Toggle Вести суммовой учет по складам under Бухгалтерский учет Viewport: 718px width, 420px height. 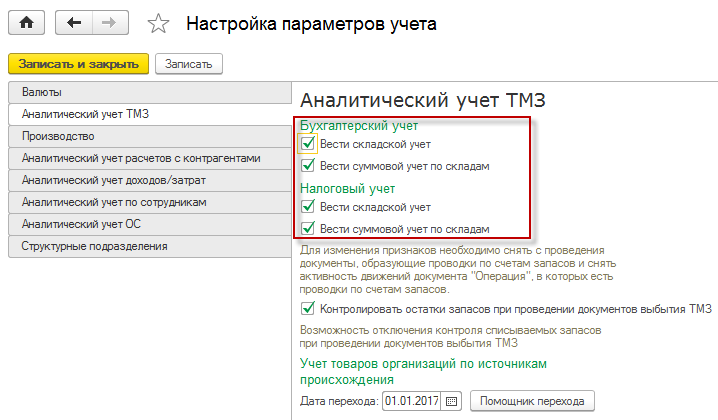click(308, 166)
